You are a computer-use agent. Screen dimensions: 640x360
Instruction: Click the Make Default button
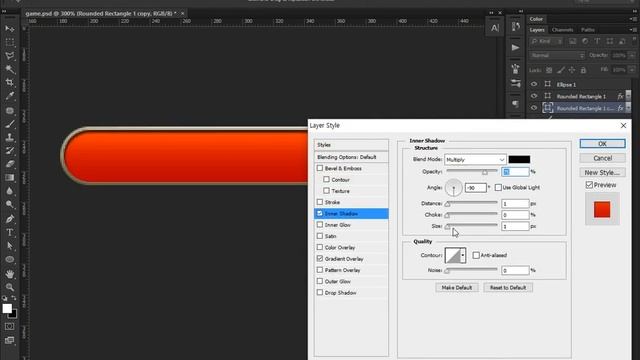click(x=457, y=288)
